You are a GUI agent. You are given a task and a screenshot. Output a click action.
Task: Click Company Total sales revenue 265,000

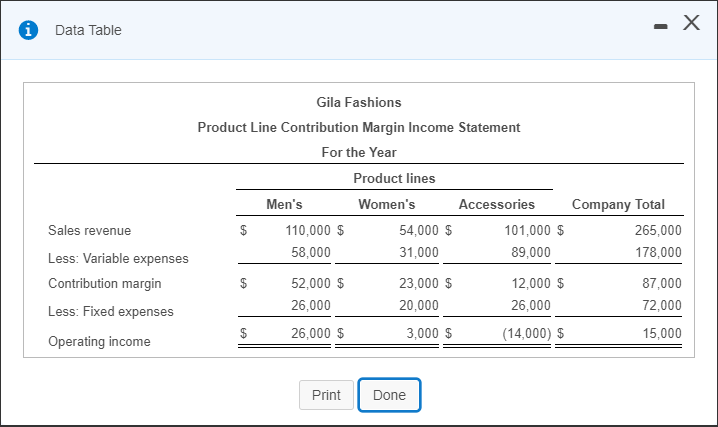click(x=658, y=230)
